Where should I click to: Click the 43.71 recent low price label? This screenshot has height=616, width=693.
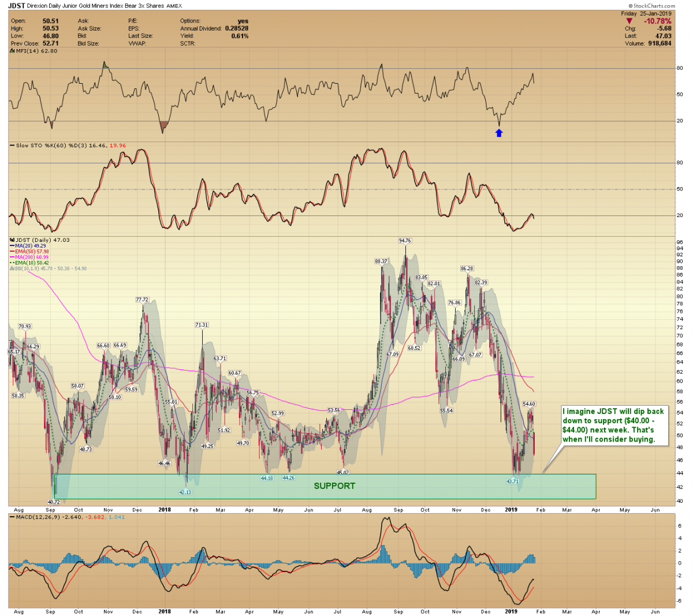(x=513, y=481)
